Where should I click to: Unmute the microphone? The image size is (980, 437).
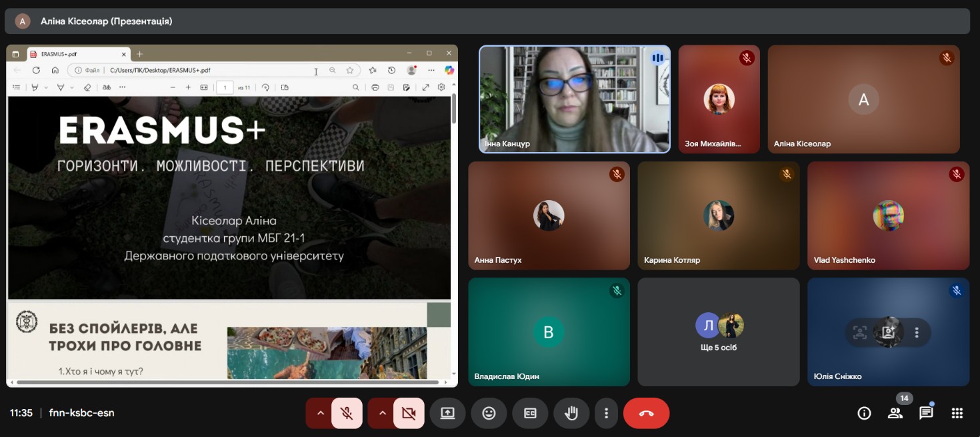[x=347, y=413]
